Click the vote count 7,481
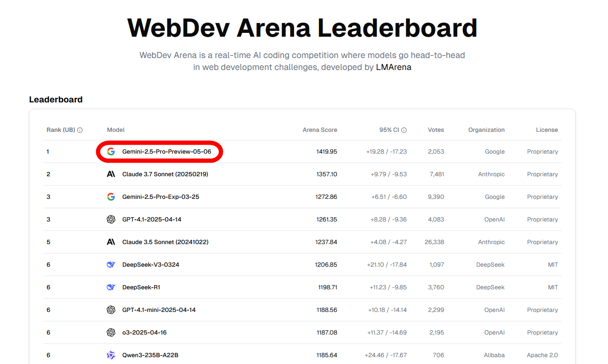Viewport: 608px width, 364px height. click(x=437, y=174)
